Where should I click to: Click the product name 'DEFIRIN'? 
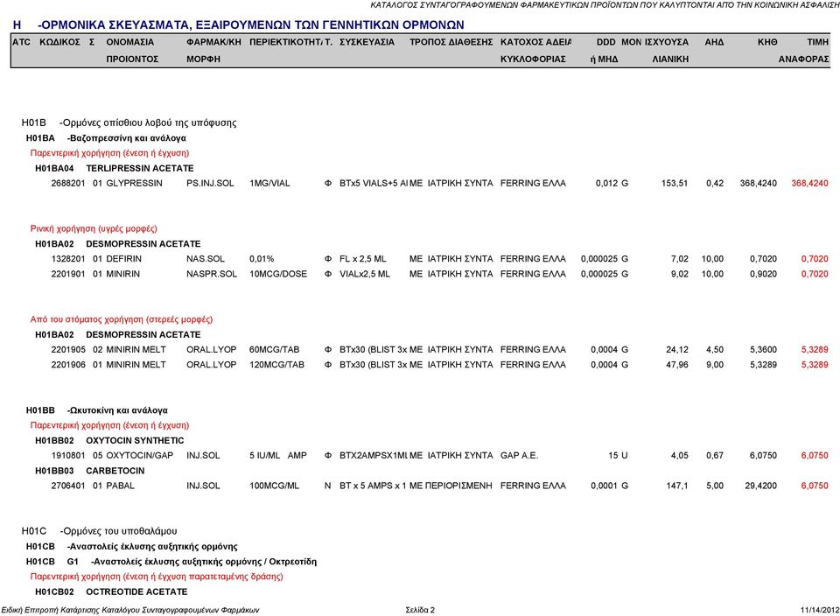pos(123,259)
